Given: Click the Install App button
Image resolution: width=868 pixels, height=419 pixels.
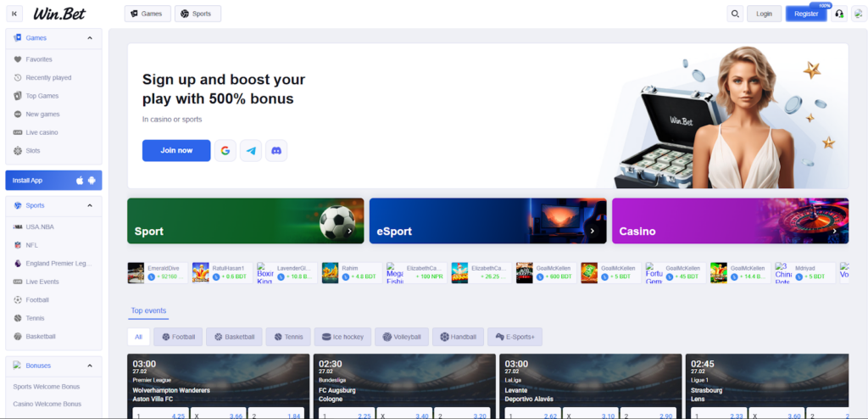Looking at the screenshot, I should tap(53, 181).
